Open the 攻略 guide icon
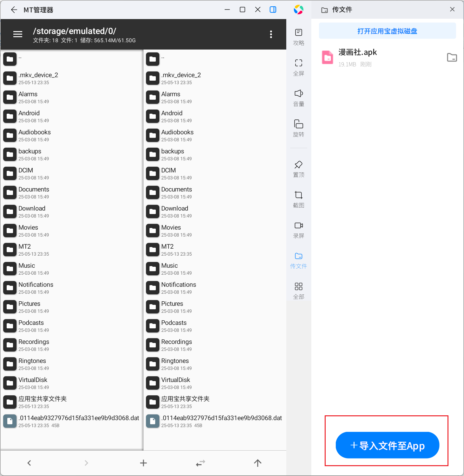 point(299,37)
